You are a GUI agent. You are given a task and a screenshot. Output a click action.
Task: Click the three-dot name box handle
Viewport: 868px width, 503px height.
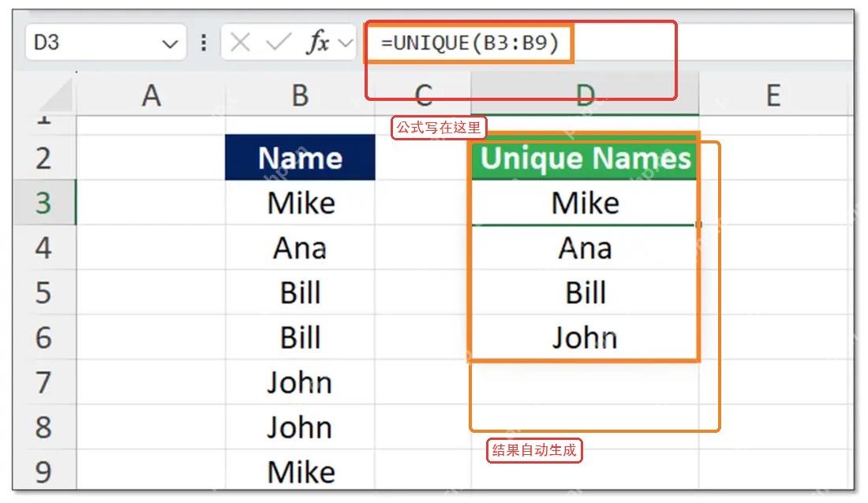[x=204, y=43]
